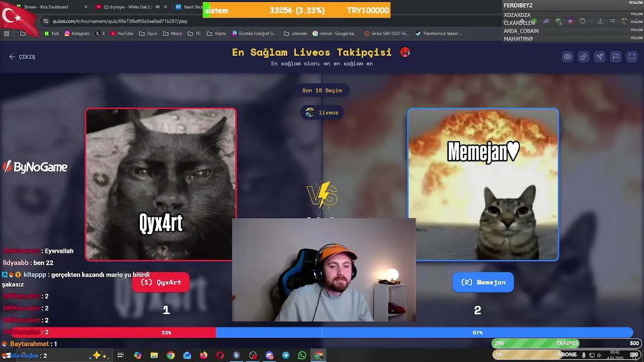The height and width of the screenshot is (362, 644).
Task: Open first Google Chrome taskbar icon
Action: 171,355
